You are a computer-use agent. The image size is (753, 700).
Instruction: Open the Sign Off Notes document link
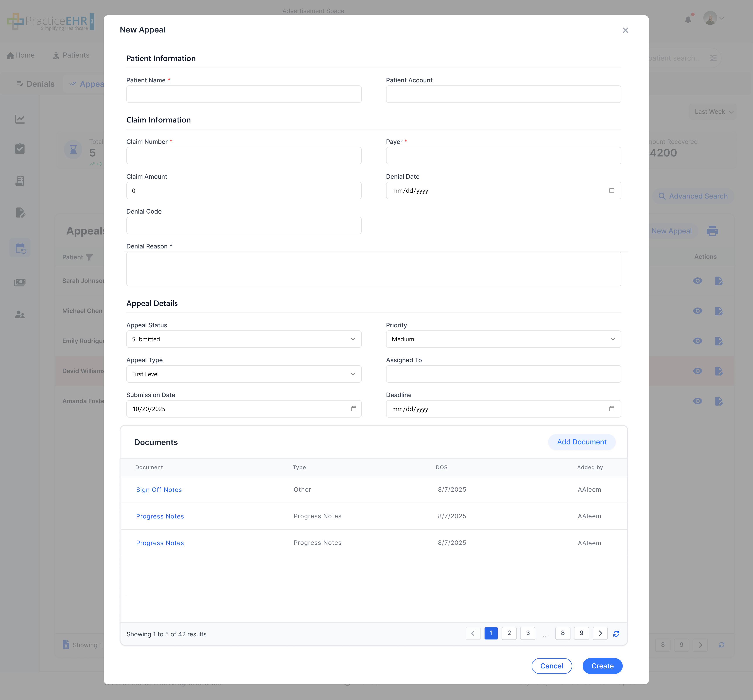pos(159,490)
